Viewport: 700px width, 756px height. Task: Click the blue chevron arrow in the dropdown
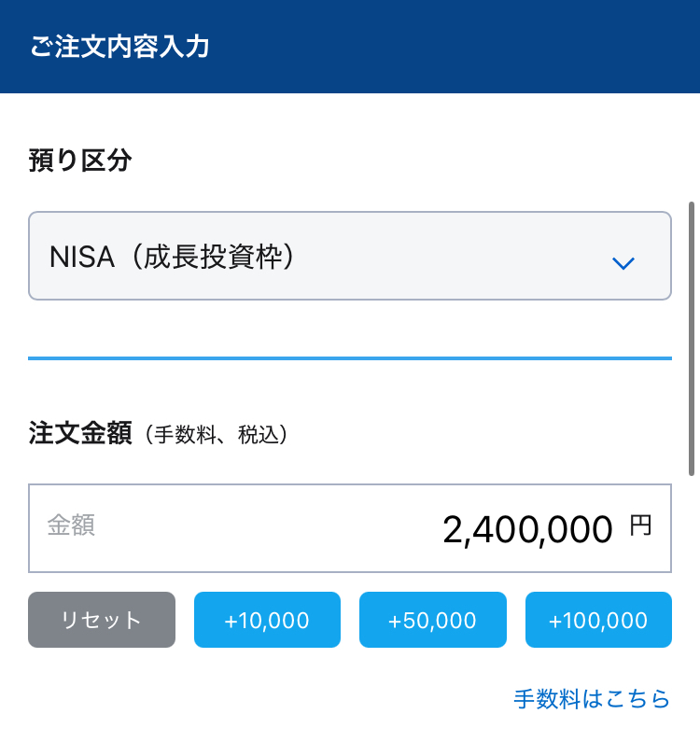tap(623, 263)
